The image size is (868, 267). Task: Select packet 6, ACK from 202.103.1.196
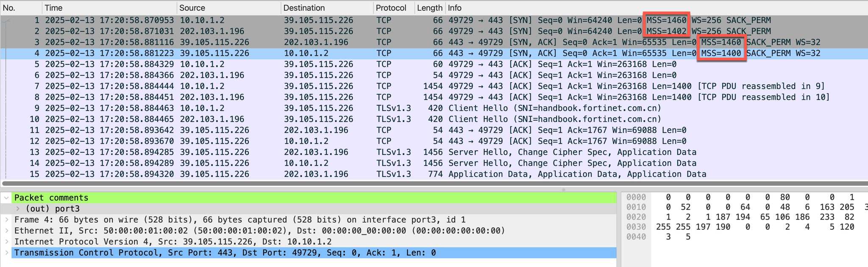(x=434, y=75)
